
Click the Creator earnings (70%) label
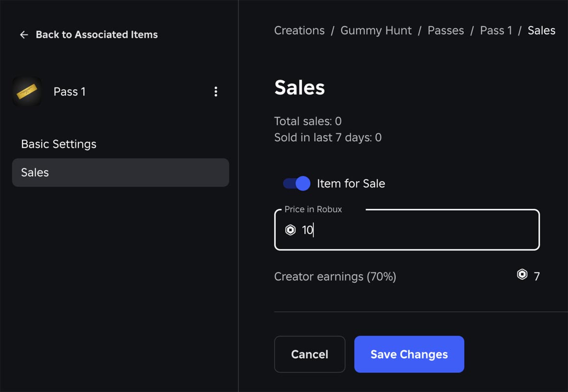click(335, 277)
